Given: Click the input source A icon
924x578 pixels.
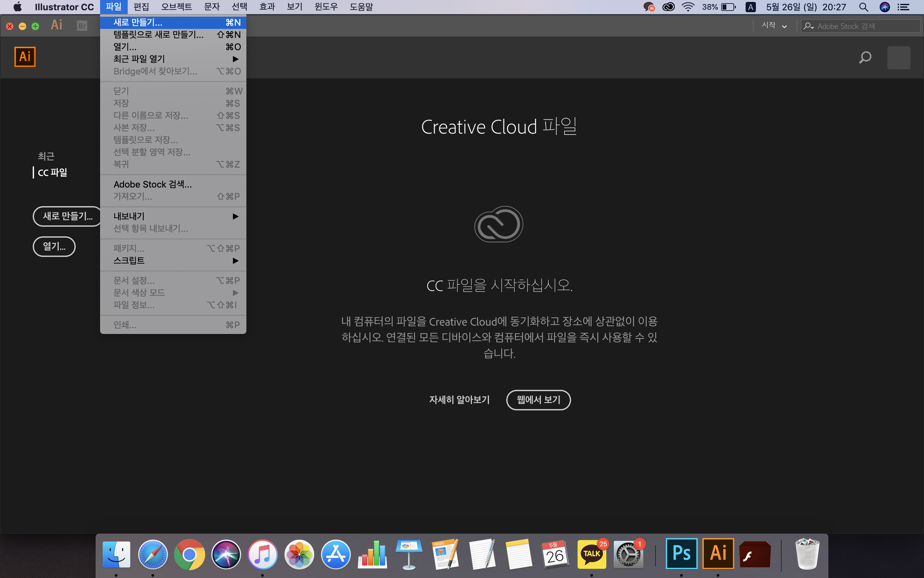Looking at the screenshot, I should (750, 7).
